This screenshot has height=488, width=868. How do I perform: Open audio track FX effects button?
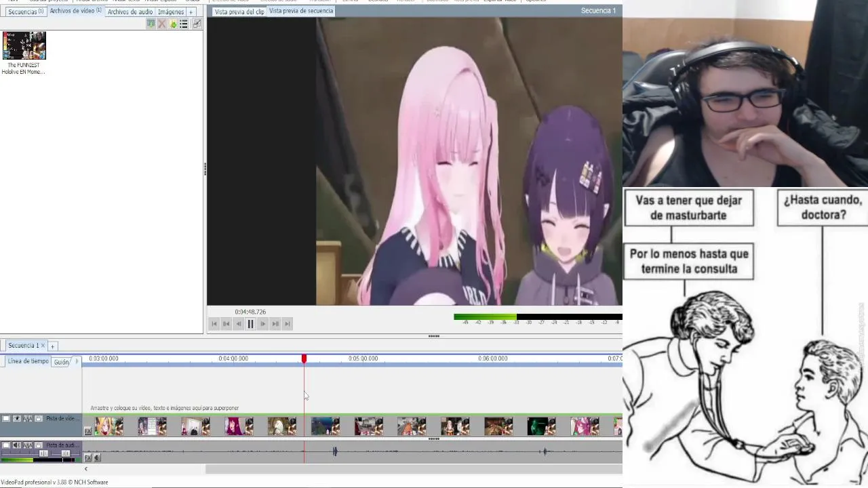point(87,458)
